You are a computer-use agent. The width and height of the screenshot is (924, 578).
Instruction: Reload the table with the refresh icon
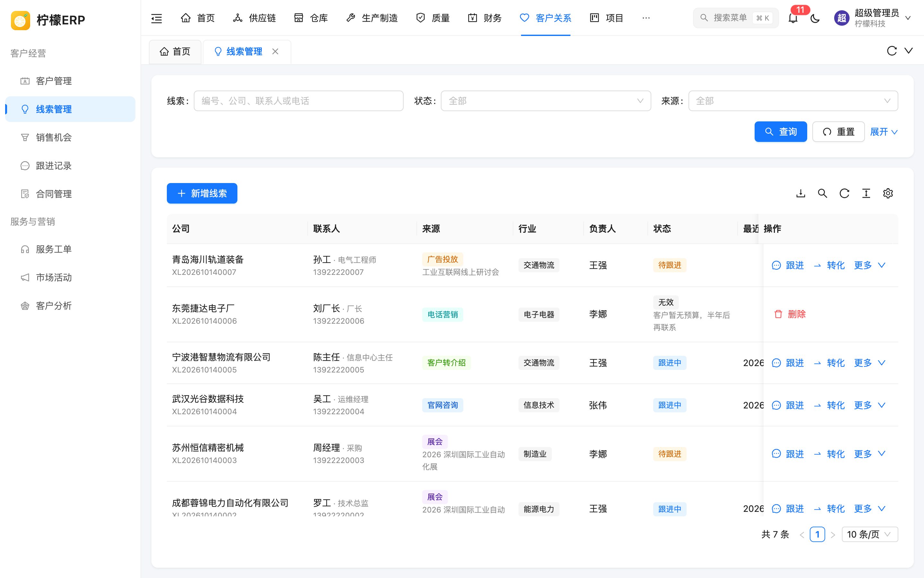[844, 193]
